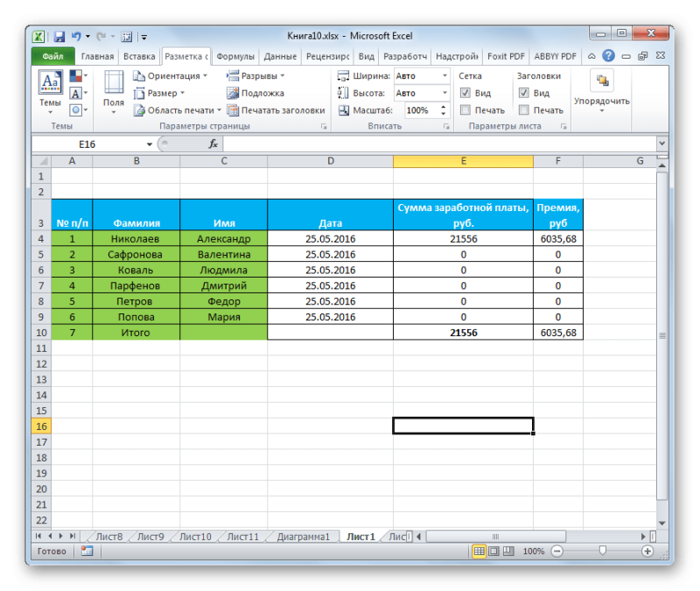This screenshot has height=591, width=700.
Task: Click the vertical scrollbar down arrow
Action: pyautogui.click(x=661, y=523)
